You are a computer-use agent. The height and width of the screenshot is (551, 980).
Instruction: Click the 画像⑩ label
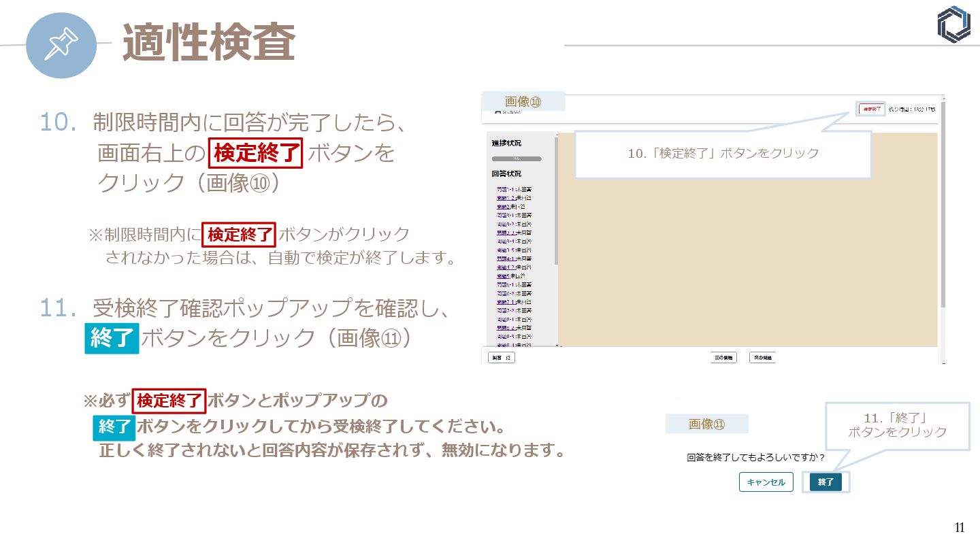523,101
